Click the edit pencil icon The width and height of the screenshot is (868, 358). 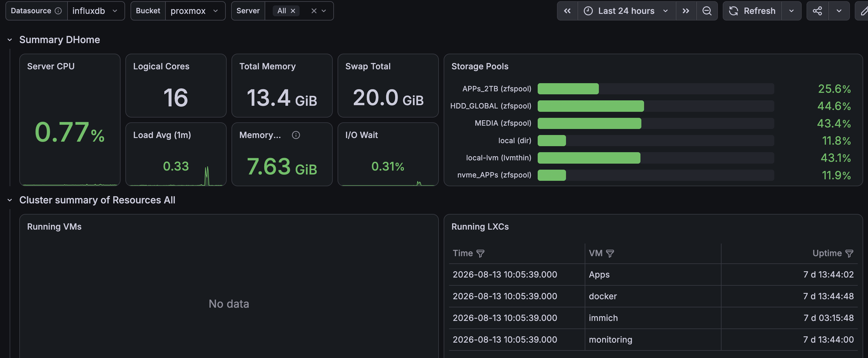tap(863, 11)
